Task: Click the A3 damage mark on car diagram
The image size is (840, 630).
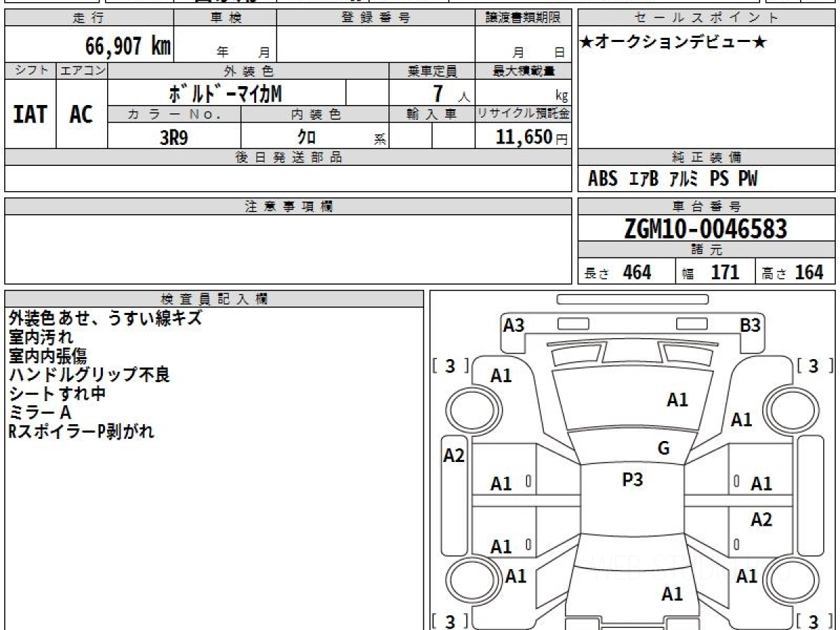Action: [514, 325]
